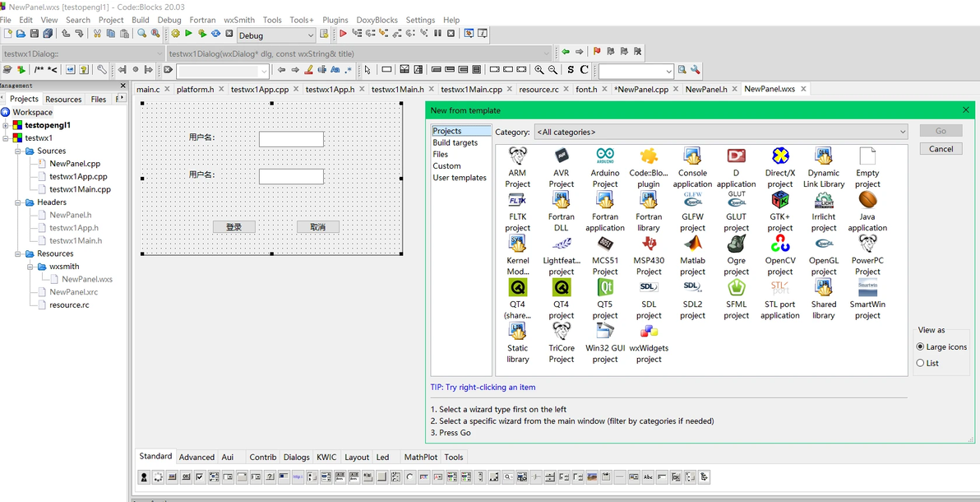The image size is (980, 502).
Task: Click the Open file toolbar icon
Action: click(21, 34)
